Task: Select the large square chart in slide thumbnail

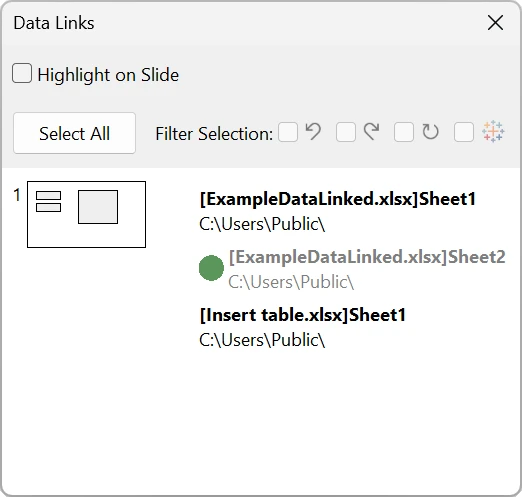Action: pyautogui.click(x=98, y=207)
